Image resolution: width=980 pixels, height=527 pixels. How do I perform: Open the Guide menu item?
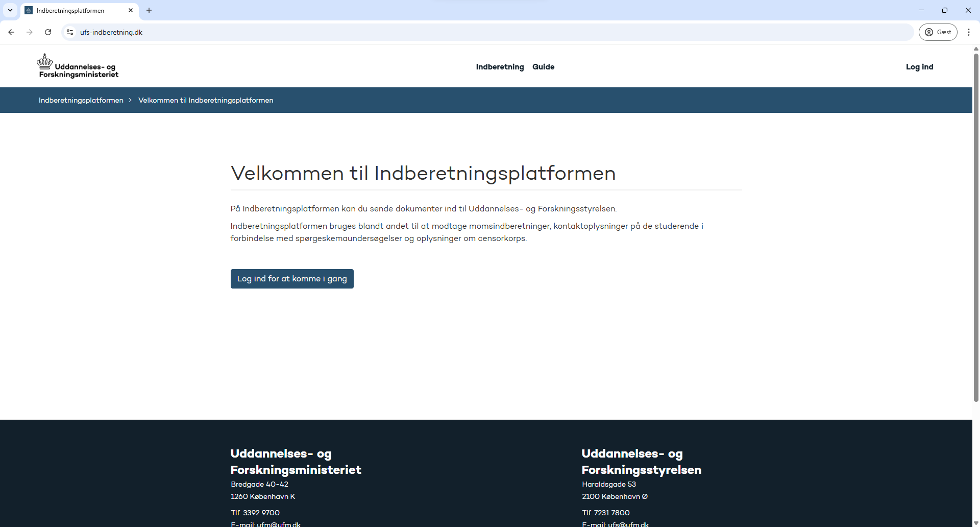coord(543,67)
